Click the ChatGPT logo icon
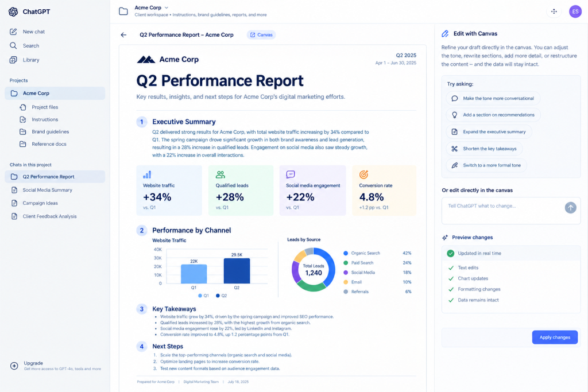 (13, 11)
